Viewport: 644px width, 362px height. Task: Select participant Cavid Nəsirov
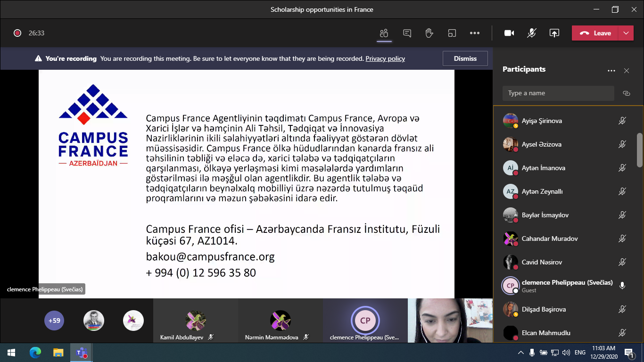[x=564, y=262]
